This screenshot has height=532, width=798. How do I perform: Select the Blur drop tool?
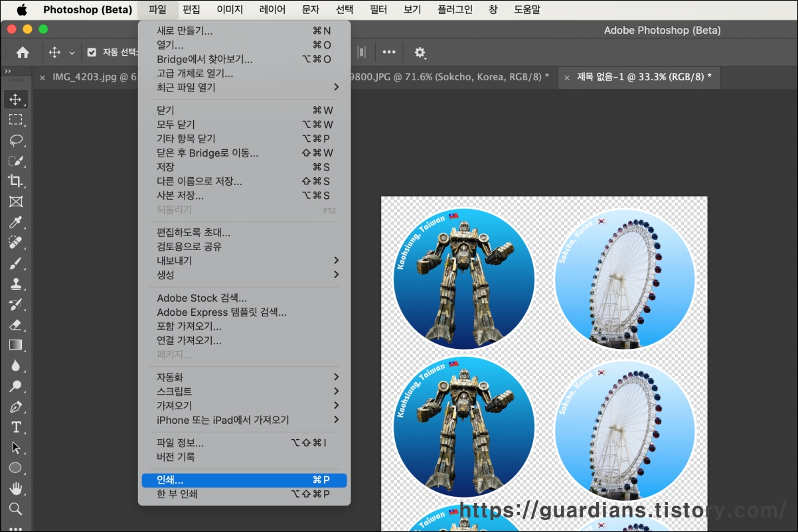click(x=15, y=366)
